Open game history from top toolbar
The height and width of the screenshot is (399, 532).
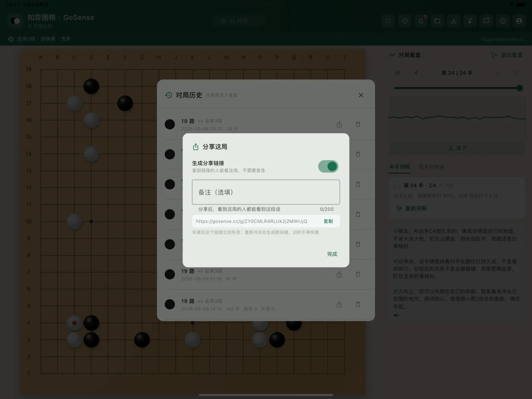click(404, 21)
